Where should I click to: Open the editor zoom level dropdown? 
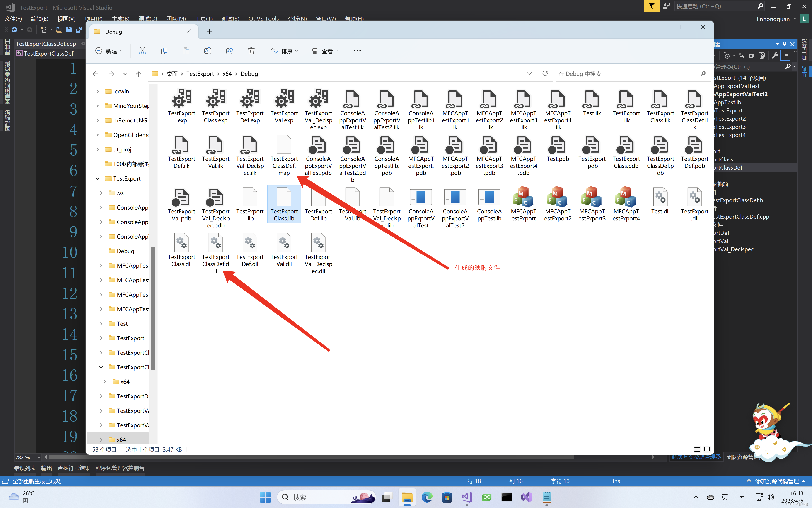point(39,457)
